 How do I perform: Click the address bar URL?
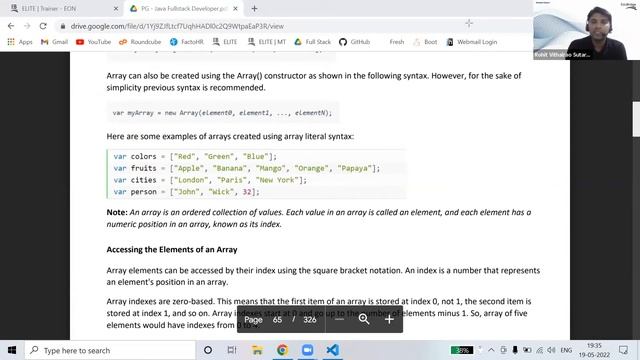177,26
